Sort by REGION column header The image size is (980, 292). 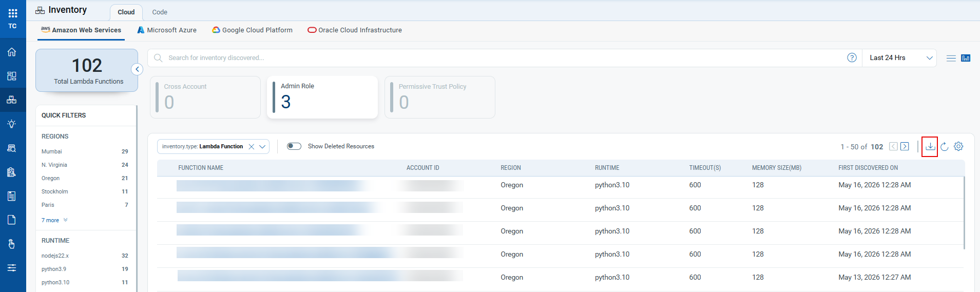click(x=511, y=168)
